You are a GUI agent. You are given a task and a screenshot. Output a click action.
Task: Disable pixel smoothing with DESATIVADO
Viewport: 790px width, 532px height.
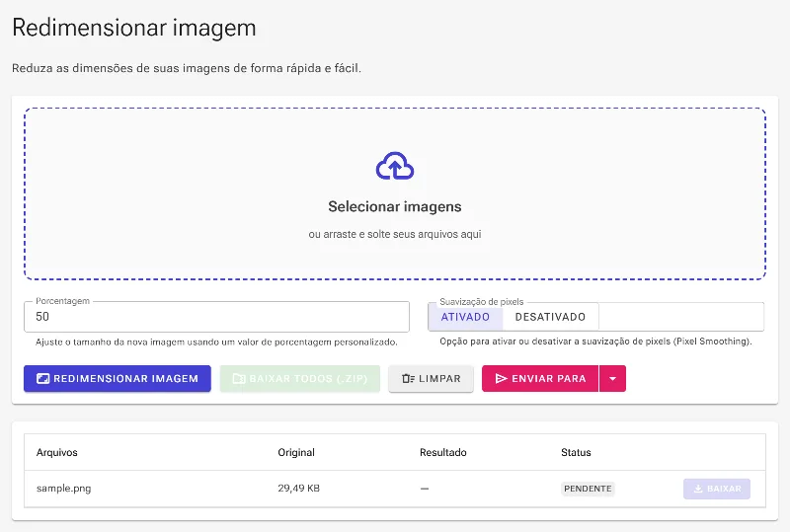tap(550, 317)
